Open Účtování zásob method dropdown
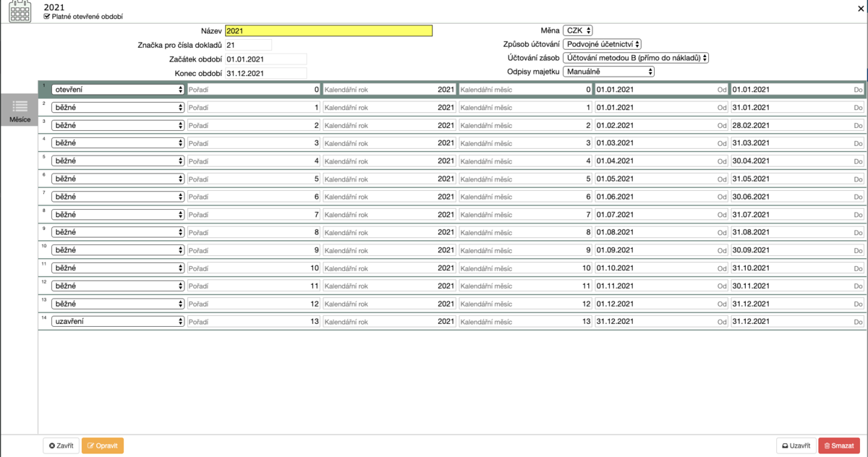 point(636,58)
